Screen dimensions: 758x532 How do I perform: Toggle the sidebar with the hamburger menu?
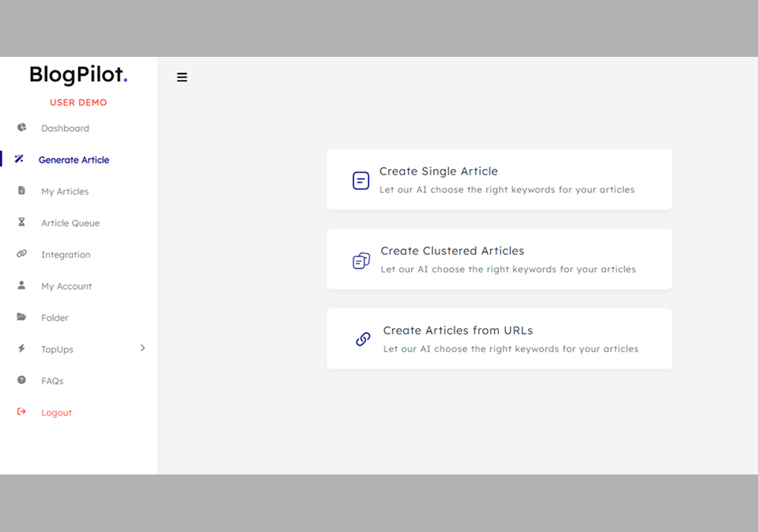[182, 77]
